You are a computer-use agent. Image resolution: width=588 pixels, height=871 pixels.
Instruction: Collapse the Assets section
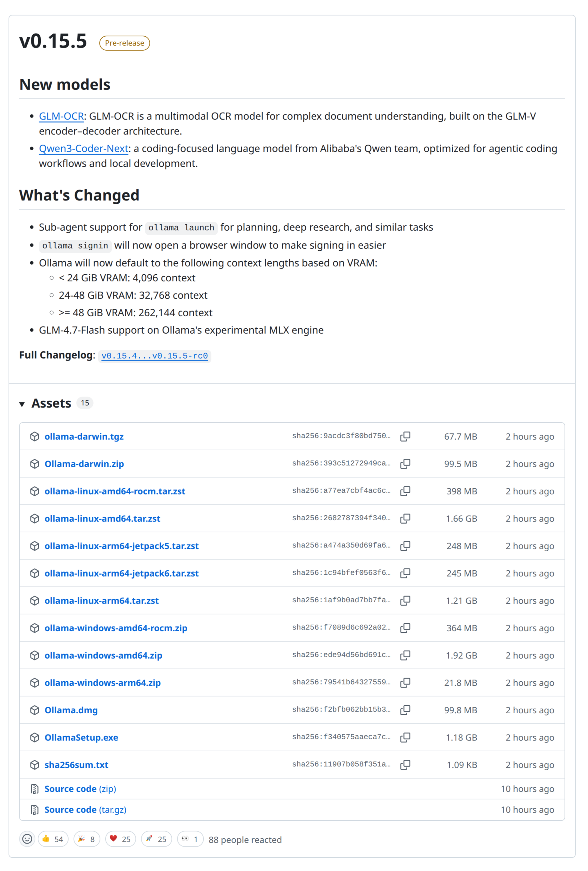click(22, 404)
